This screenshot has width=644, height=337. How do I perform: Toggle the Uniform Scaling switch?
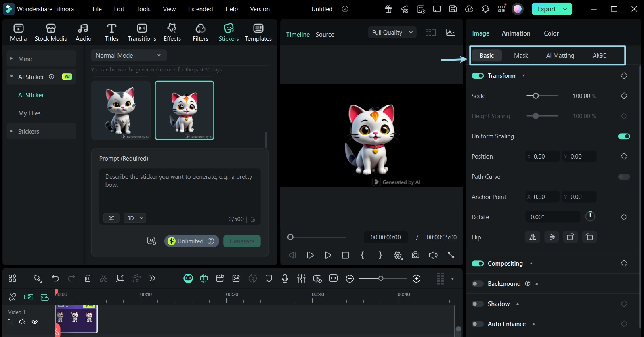(x=624, y=136)
